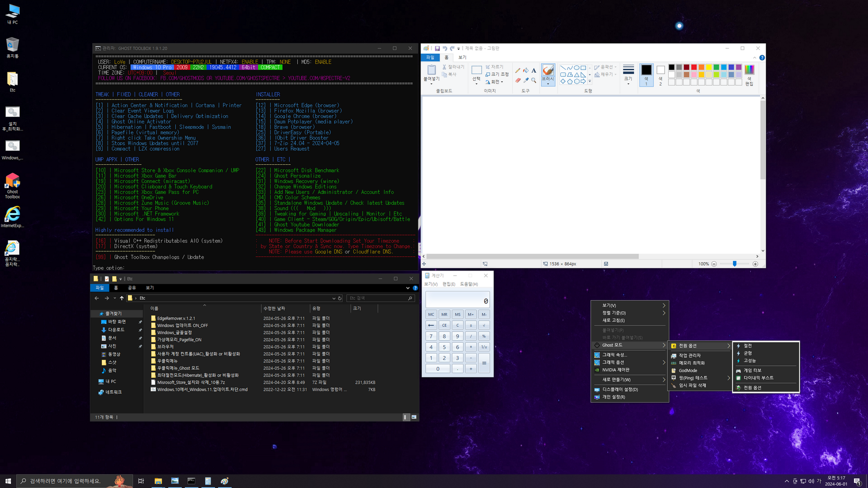Screen dimensions: 868x488
Task: Choose 작업 관리자 in Ghost mode submenu
Action: click(x=700, y=356)
